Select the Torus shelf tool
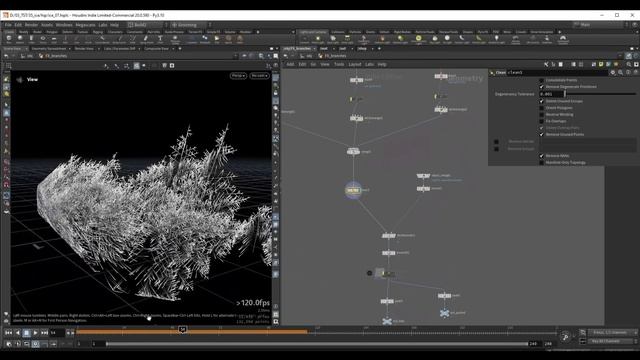Image resolution: width=640 pixels, height=360 pixels. (x=43, y=39)
